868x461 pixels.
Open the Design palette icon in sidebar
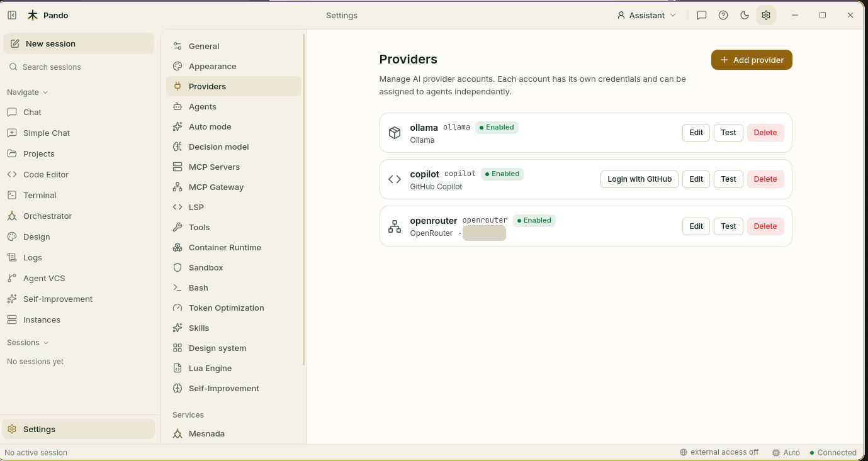[12, 236]
